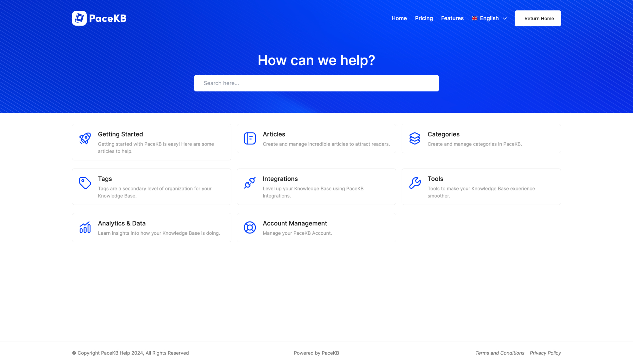Expand the English language dropdown
Viewport: 633px width, 364px height.
[x=489, y=18]
